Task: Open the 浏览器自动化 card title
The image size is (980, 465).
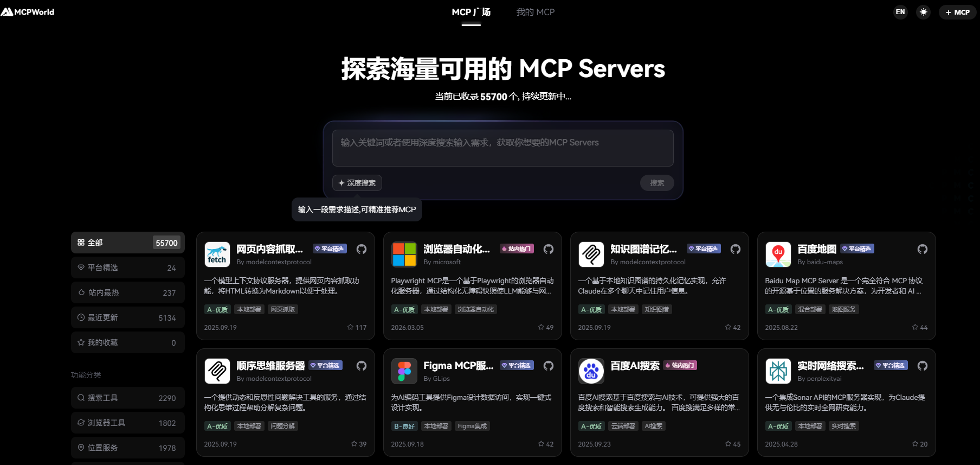Action: pyautogui.click(x=456, y=249)
